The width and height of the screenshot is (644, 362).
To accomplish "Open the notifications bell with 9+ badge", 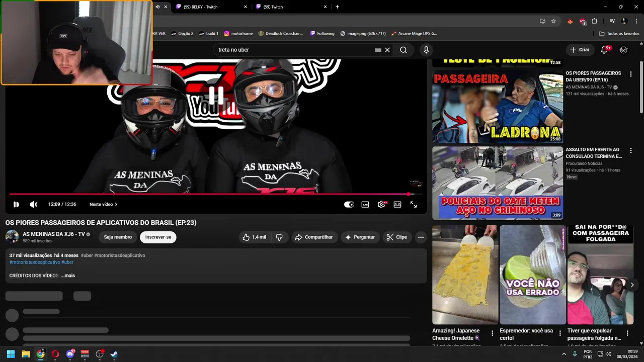I will [605, 50].
